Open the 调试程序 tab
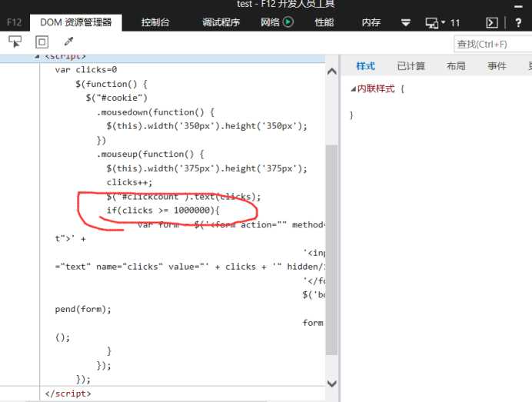This screenshot has height=402, width=532. [x=221, y=22]
